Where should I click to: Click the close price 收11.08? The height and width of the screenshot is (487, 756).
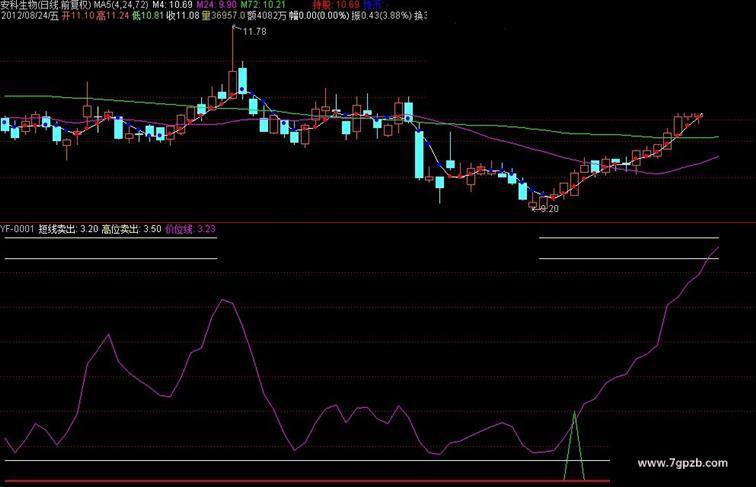pos(183,15)
